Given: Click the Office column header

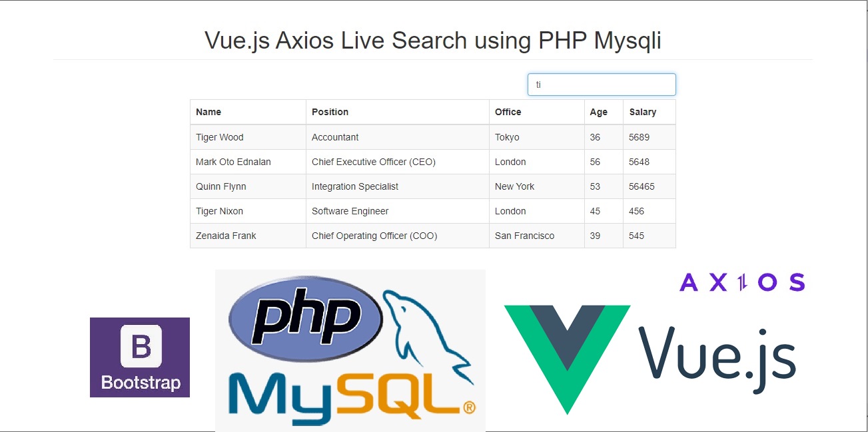Looking at the screenshot, I should [x=537, y=112].
